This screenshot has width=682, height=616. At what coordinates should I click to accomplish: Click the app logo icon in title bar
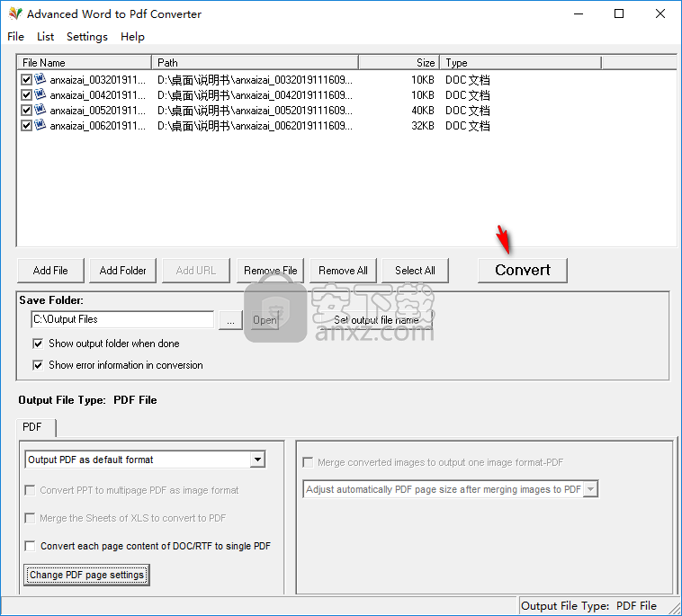[x=15, y=13]
